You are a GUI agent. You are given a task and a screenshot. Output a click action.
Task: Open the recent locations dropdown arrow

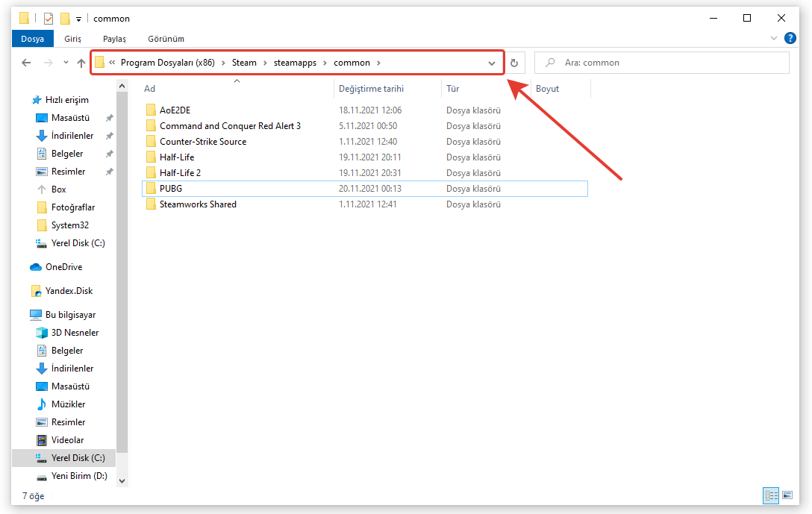pos(66,63)
